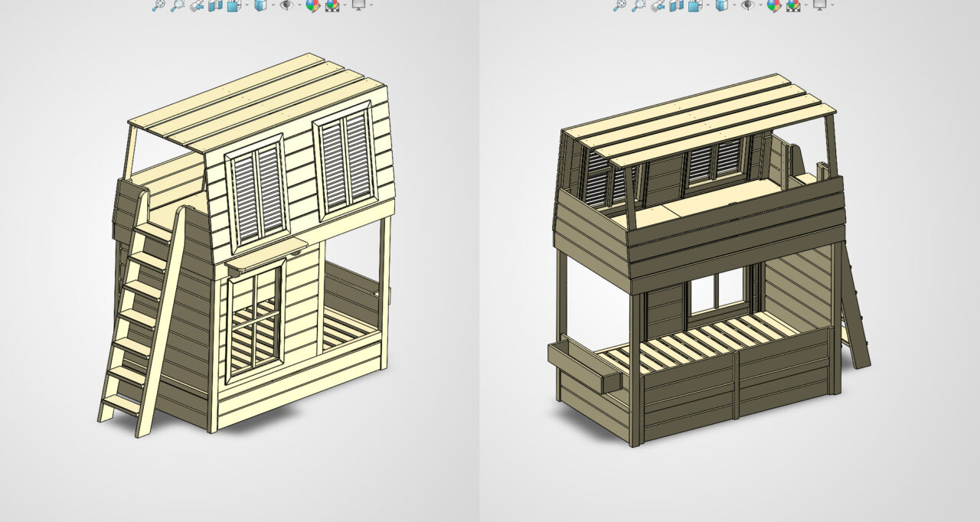Toggle Section View in right viewport toolbar
Screen dimensions: 980x522
[675, 5]
